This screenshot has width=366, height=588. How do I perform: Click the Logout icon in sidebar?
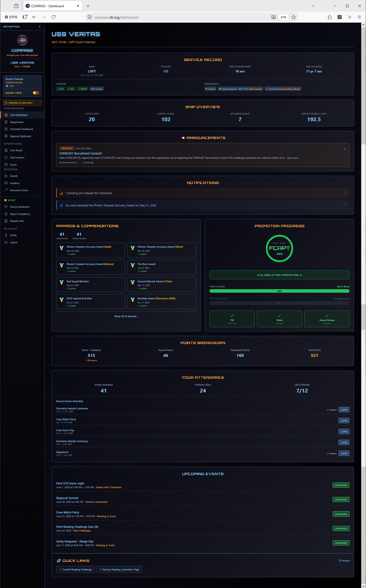pos(6,242)
